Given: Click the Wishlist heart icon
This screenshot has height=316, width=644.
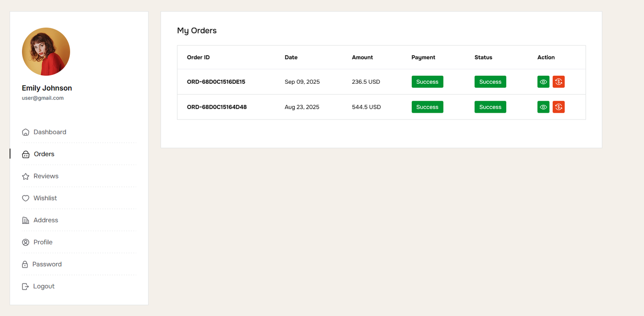Looking at the screenshot, I should pyautogui.click(x=26, y=198).
